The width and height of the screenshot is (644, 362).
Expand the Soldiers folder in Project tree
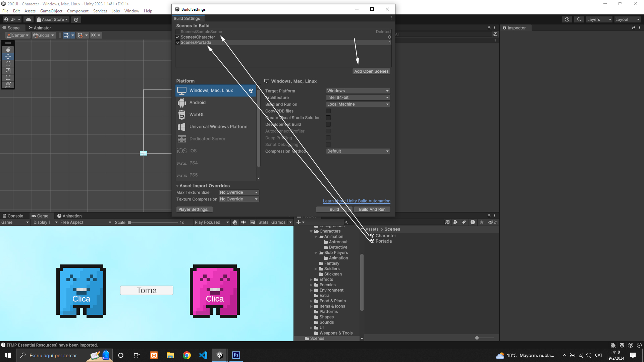[316, 269]
